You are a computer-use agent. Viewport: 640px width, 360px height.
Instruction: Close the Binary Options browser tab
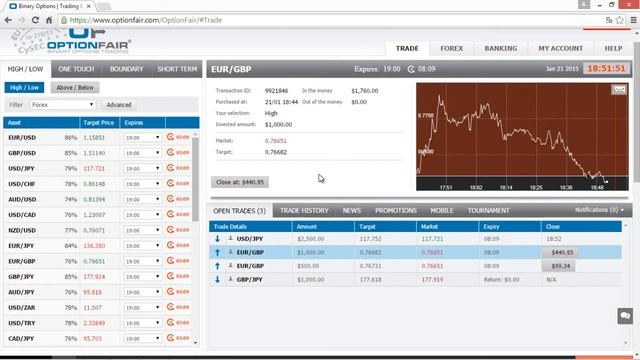(x=89, y=6)
